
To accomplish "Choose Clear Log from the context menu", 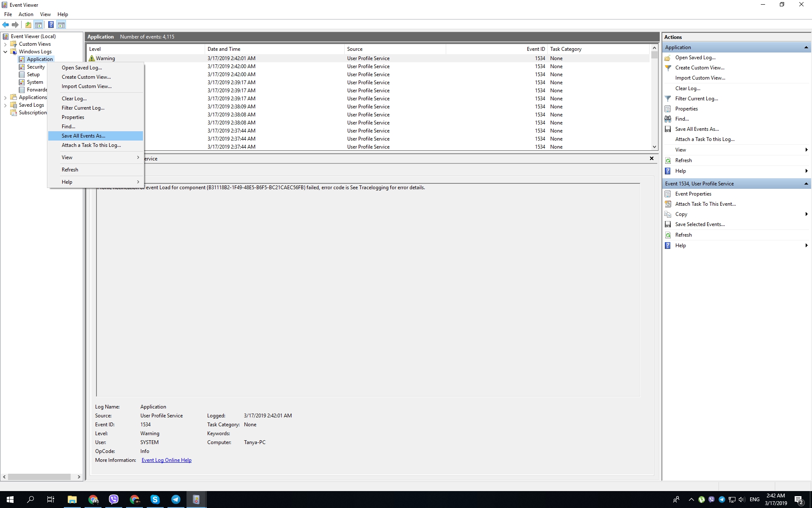I will tap(74, 99).
